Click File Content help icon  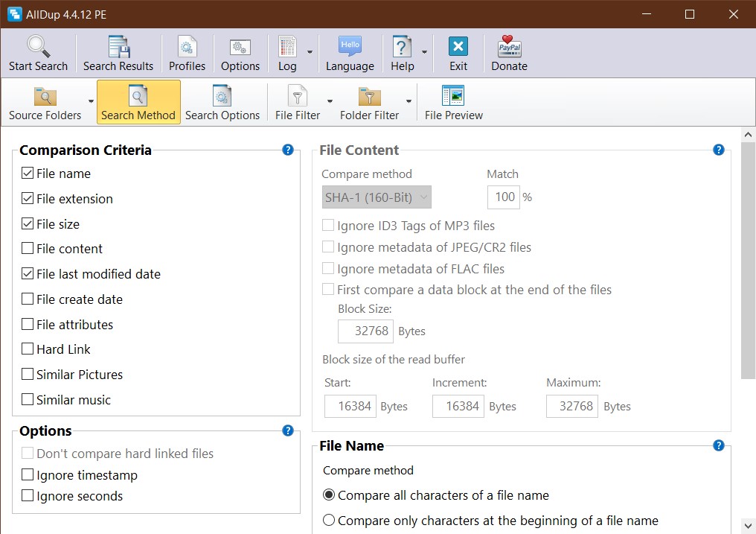718,150
